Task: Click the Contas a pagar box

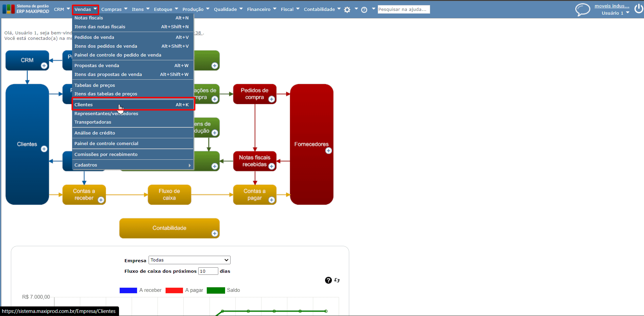Action: (255, 194)
